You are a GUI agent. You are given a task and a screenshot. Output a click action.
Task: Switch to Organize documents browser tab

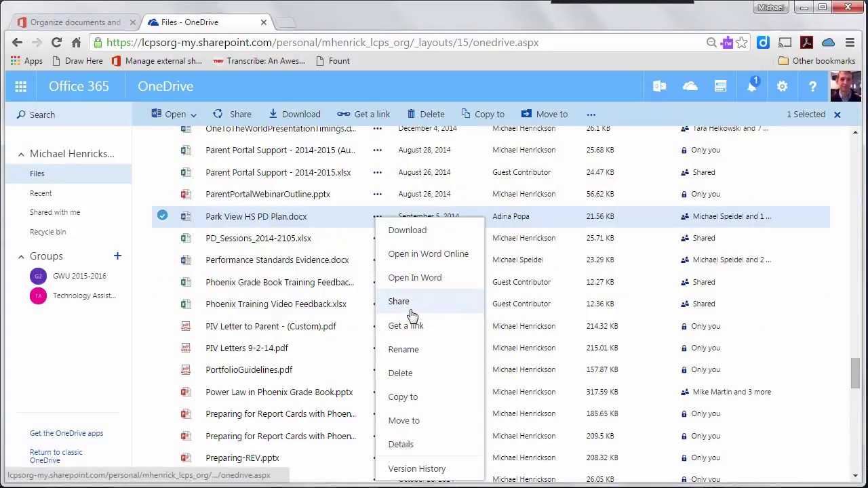pyautogui.click(x=75, y=22)
